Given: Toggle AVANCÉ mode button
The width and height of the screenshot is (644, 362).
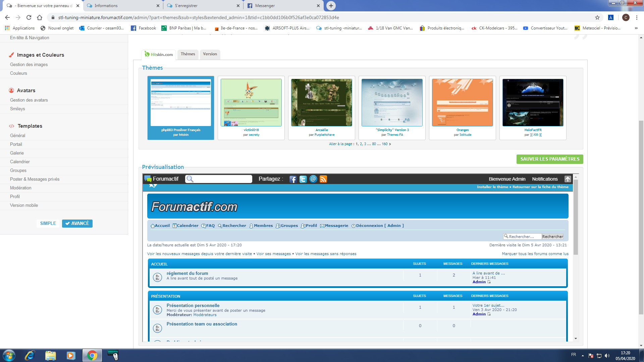Looking at the screenshot, I should click(77, 223).
